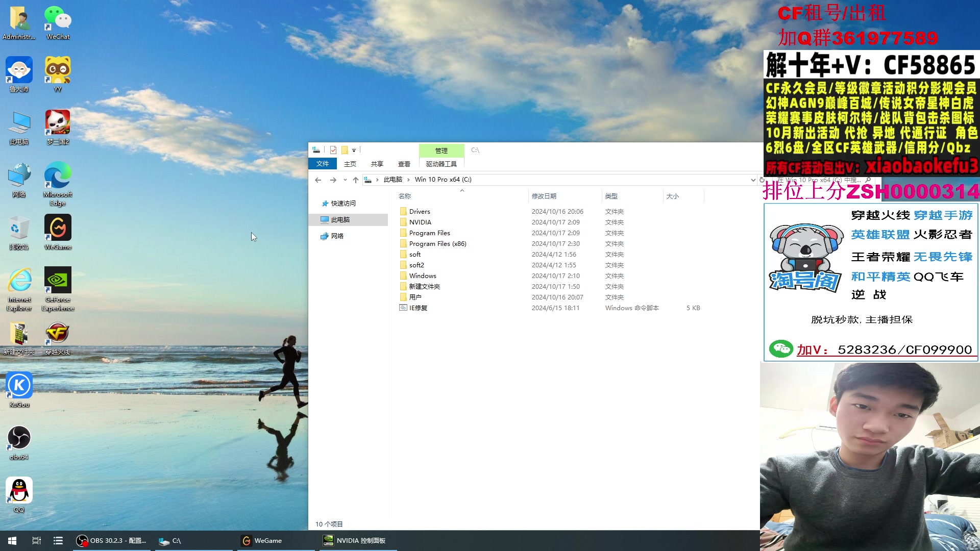Viewport: 980px width, 551px height.
Task: Click Win 10 Pro x64 (C:) breadcrumb
Action: [443, 180]
